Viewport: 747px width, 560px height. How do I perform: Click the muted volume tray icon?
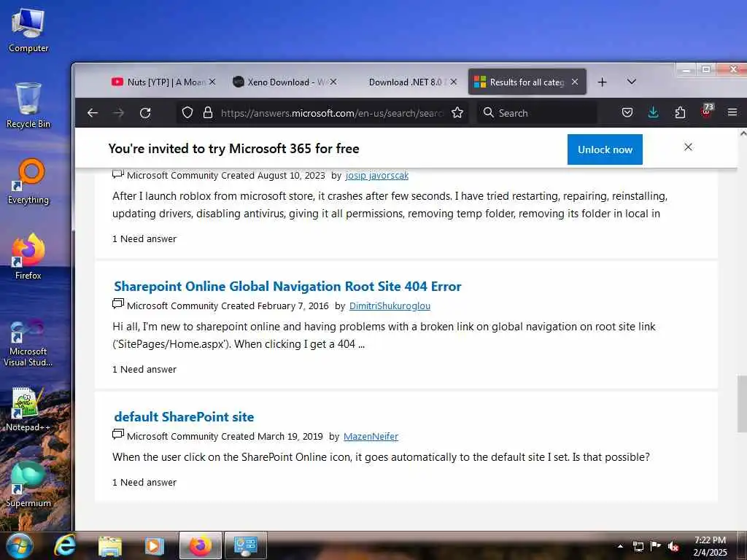tap(673, 547)
